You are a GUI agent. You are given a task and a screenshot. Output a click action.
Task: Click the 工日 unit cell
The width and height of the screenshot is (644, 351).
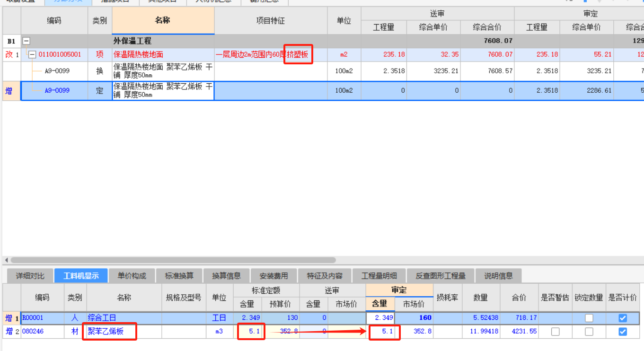click(x=219, y=318)
